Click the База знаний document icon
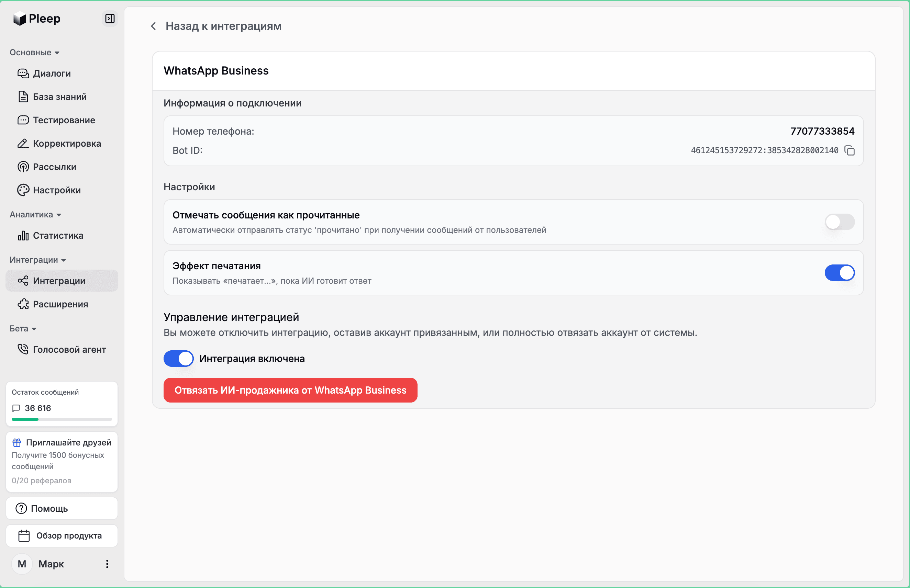This screenshot has width=910, height=588. (23, 97)
